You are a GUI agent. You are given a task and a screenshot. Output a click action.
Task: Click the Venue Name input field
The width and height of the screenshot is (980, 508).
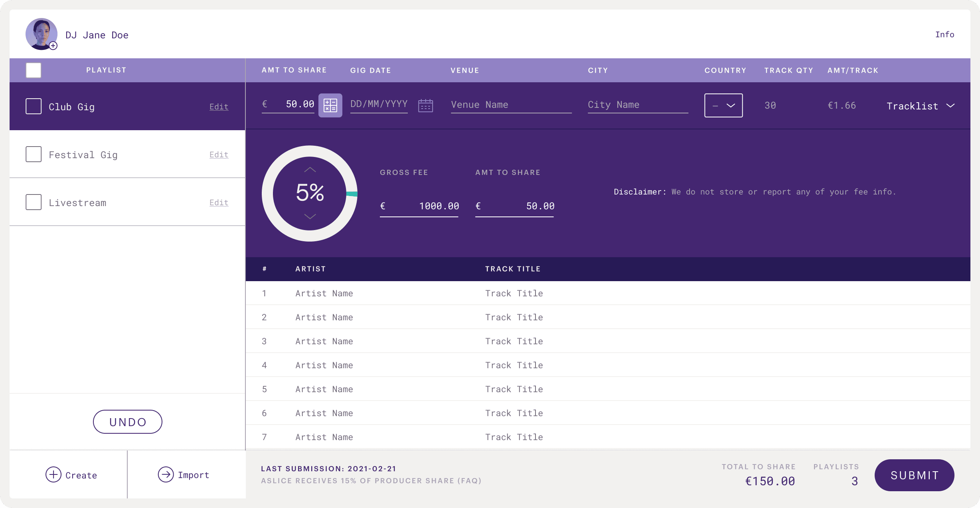(511, 105)
